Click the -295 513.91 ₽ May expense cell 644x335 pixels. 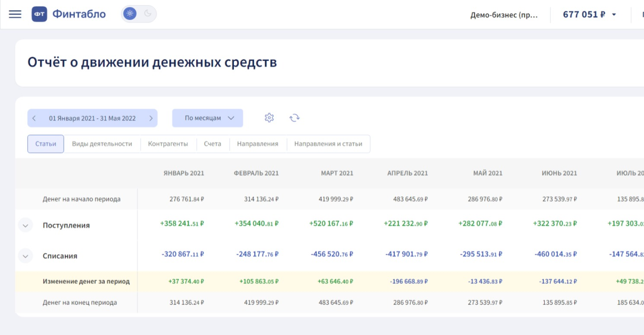pos(481,254)
